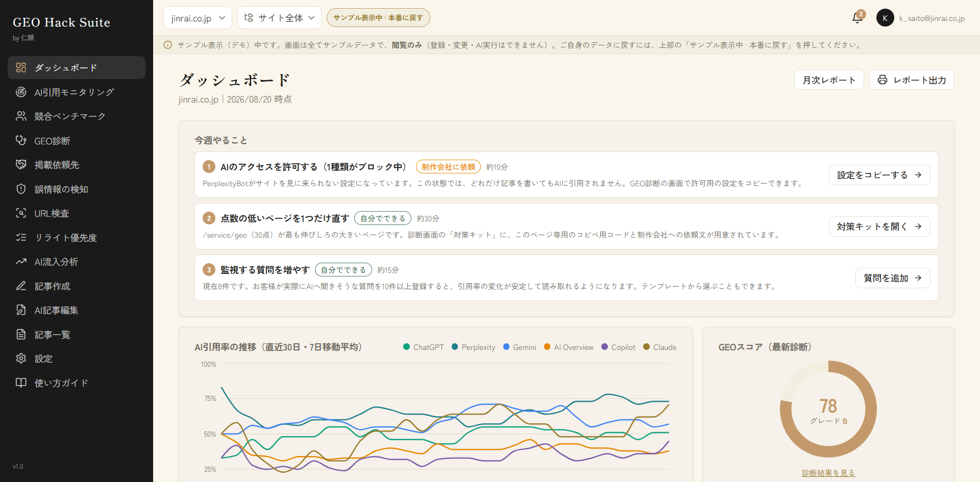Image resolution: width=980 pixels, height=482 pixels.
Task: Click the 競合ベンチマーク people icon
Action: (x=21, y=116)
